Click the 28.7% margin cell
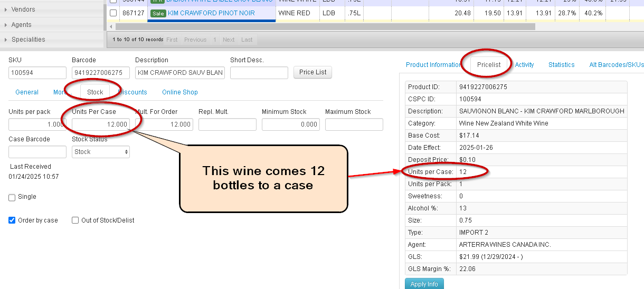Viewport: 644px width, 289px height. (567, 13)
